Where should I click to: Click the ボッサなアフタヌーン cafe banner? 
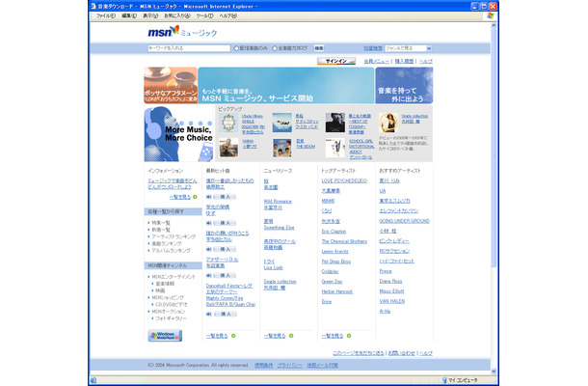(171, 85)
